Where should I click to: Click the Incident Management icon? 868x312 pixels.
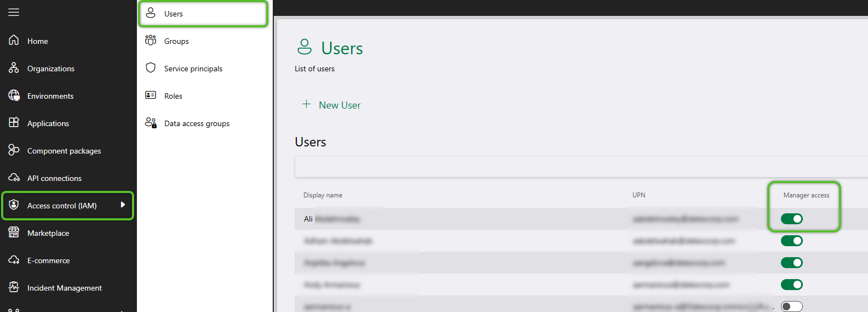14,287
